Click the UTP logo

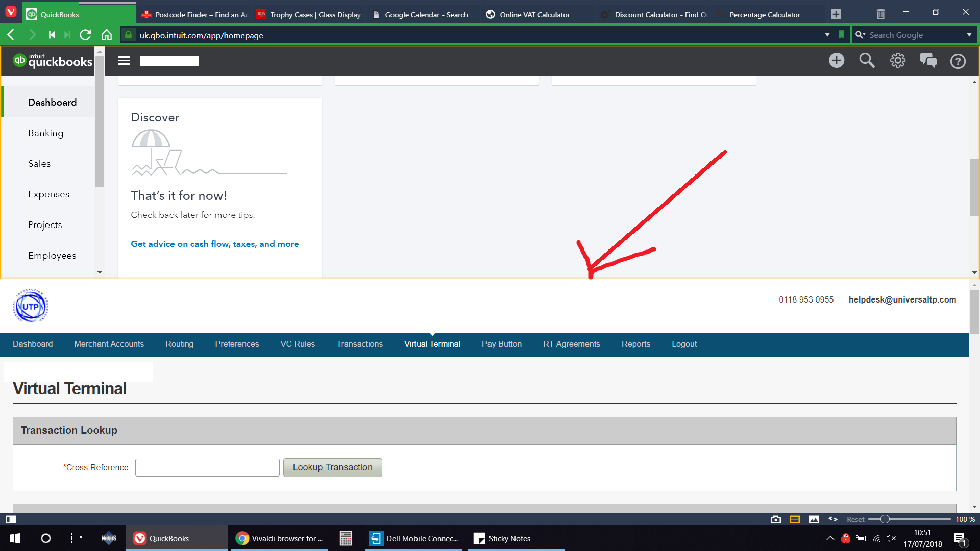pyautogui.click(x=31, y=306)
